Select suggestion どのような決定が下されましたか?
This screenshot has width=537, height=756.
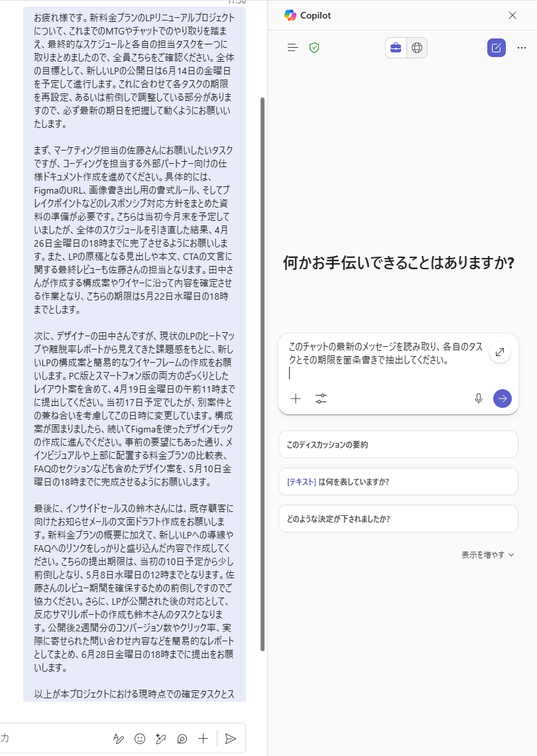[398, 519]
